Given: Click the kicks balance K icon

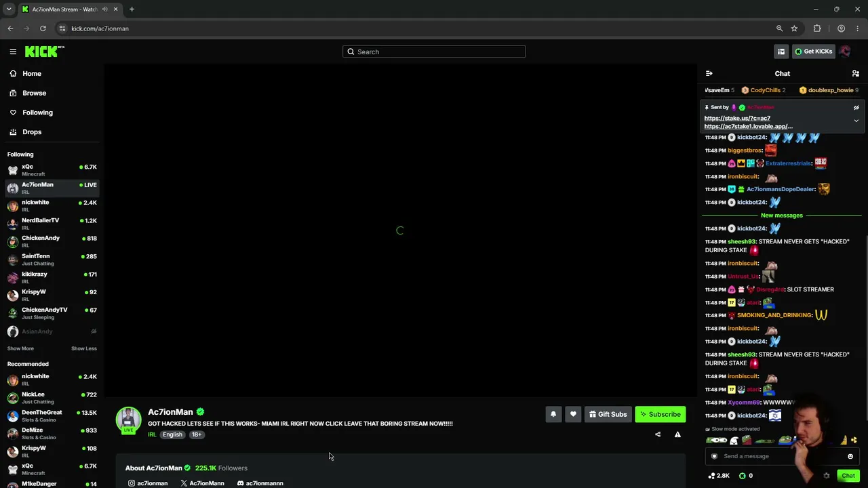Looking at the screenshot, I should pyautogui.click(x=743, y=476).
